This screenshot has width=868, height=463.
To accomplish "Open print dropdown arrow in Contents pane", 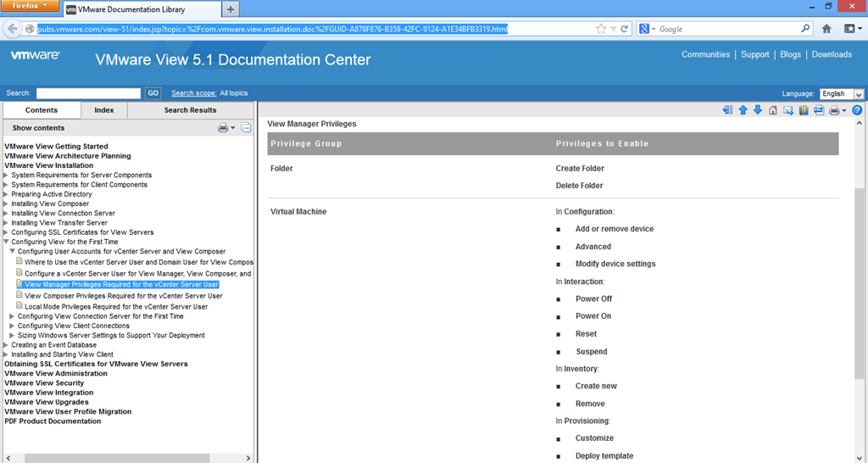I will coord(232,128).
